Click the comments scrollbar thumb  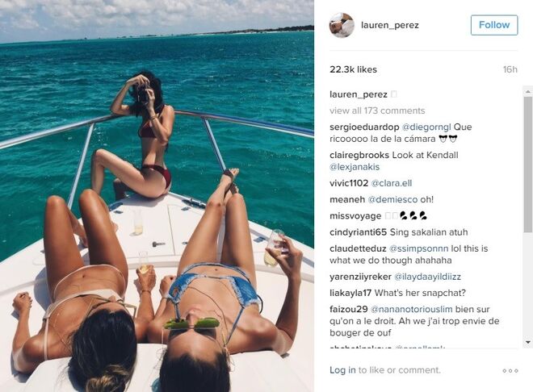coord(528,165)
